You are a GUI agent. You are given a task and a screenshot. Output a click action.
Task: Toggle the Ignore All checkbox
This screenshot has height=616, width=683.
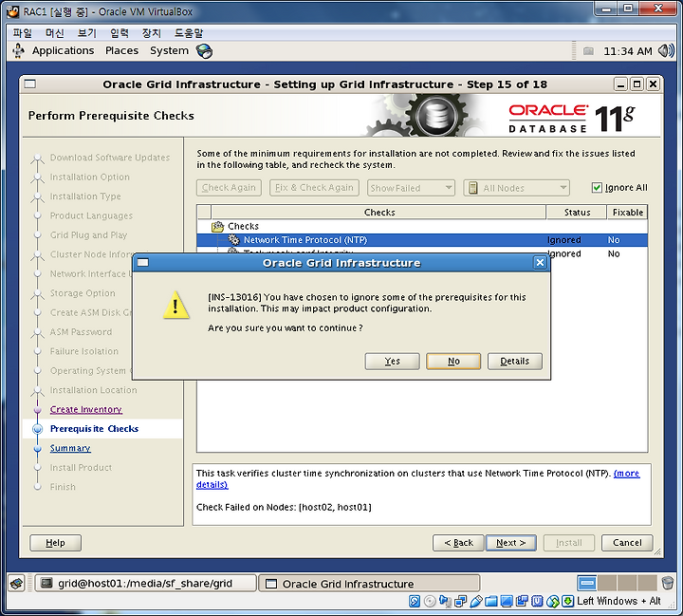coord(597,188)
